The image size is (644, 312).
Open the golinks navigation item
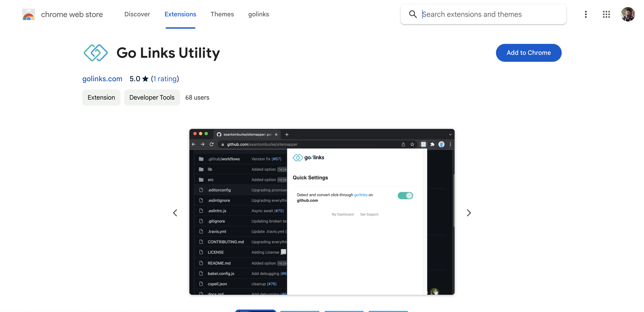258,14
